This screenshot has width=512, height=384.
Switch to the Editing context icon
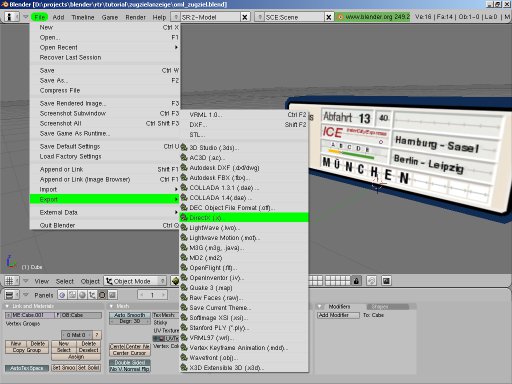click(x=103, y=295)
